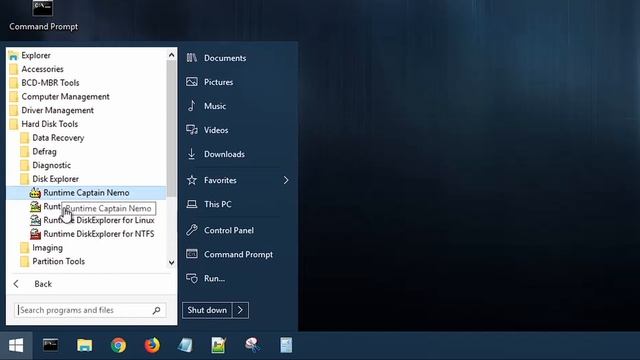Launch Firefox from the taskbar
Viewport: 640px width, 360px height.
pos(152,345)
